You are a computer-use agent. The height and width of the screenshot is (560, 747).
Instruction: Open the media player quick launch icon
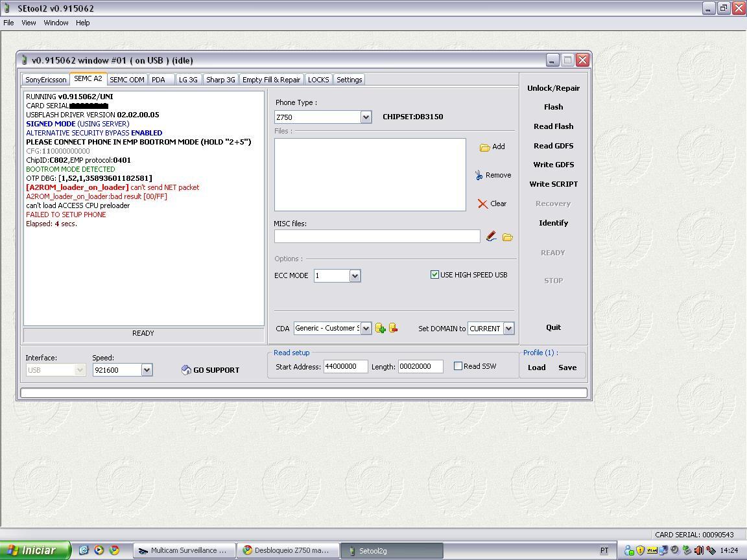[x=99, y=550]
